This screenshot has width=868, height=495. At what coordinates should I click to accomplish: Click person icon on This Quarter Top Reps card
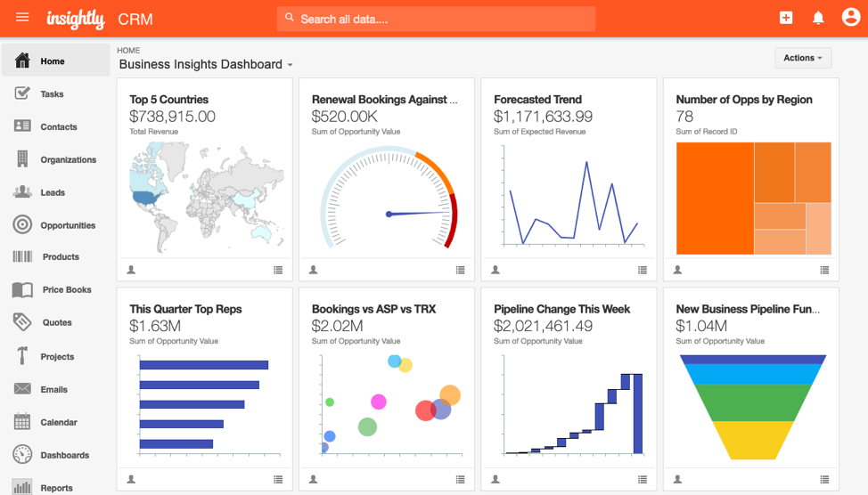(131, 480)
